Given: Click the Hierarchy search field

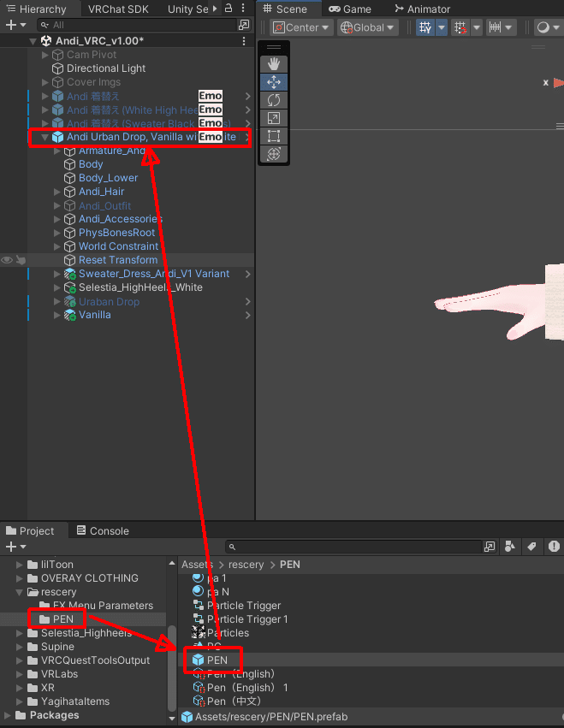Looking at the screenshot, I should coord(137,25).
